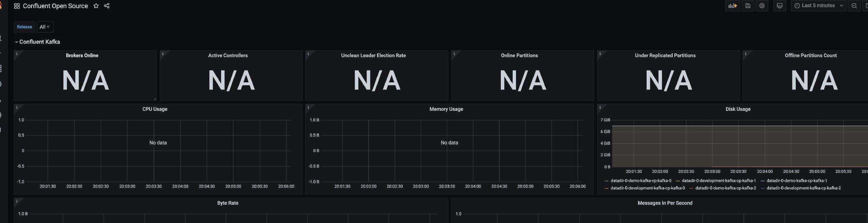The width and height of the screenshot is (868, 223).
Task: Show info for Active Controllers panel
Action: click(162, 54)
